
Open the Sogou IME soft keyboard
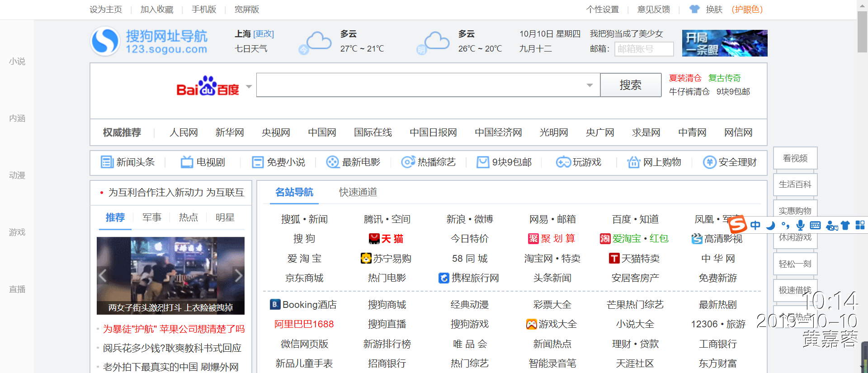816,225
